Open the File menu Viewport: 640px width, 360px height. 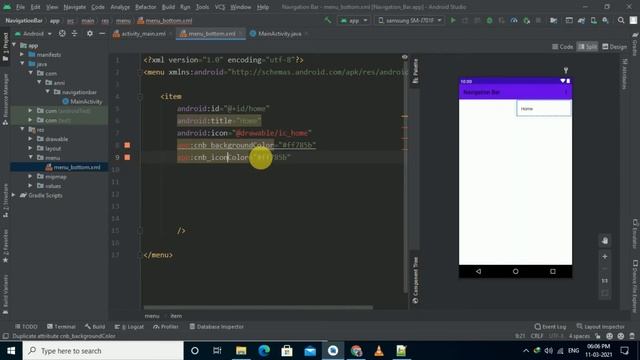[20, 7]
